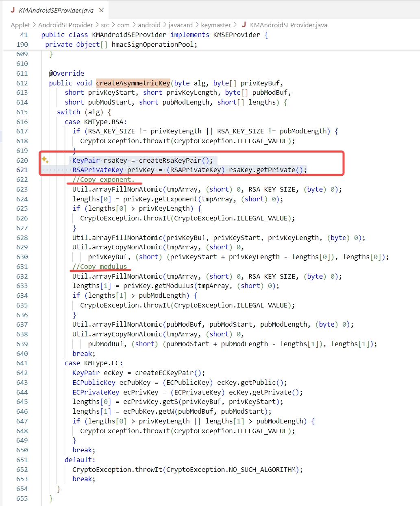
Task: Click 'com' in the breadcrumb path
Action: coord(123,25)
